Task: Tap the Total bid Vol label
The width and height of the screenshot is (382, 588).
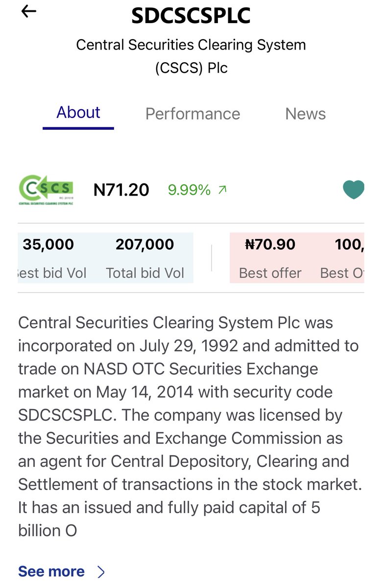Action: 145,273
